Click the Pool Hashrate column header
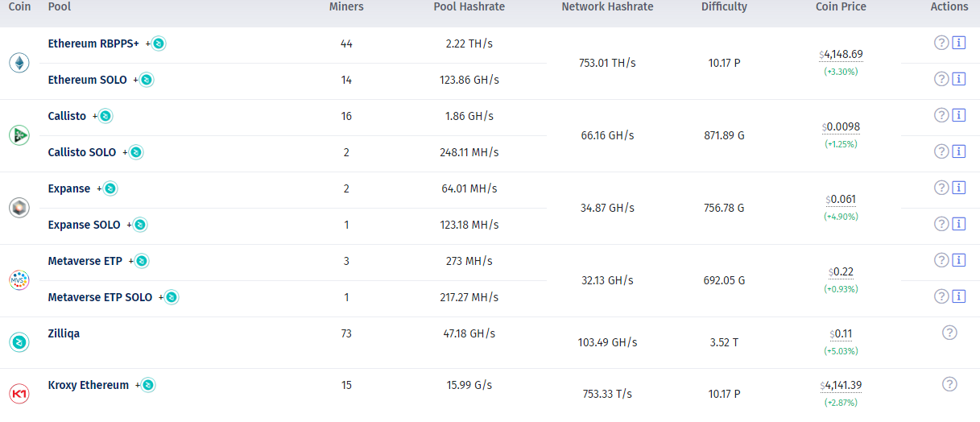The width and height of the screenshot is (980, 422). tap(469, 7)
